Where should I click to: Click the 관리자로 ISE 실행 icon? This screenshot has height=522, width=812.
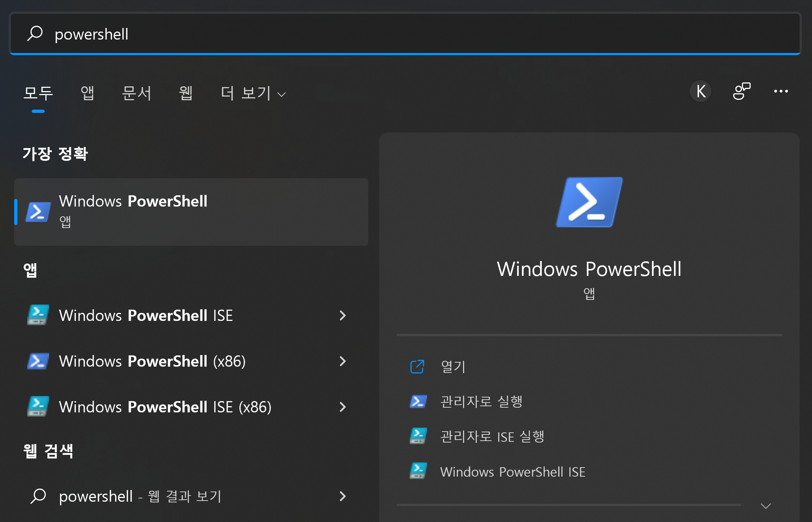pyautogui.click(x=418, y=436)
